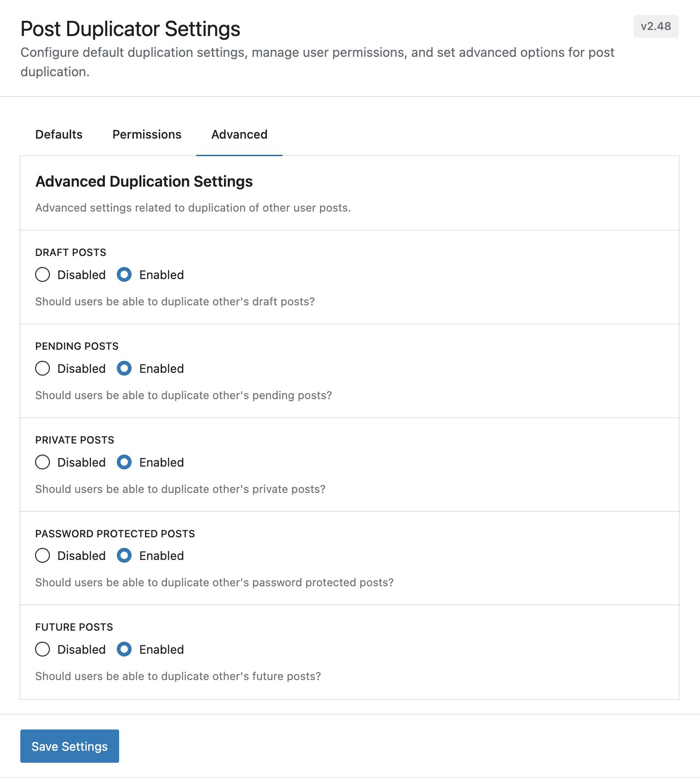Click the v2.48 version badge
The height and width of the screenshot is (778, 700).
(x=656, y=26)
